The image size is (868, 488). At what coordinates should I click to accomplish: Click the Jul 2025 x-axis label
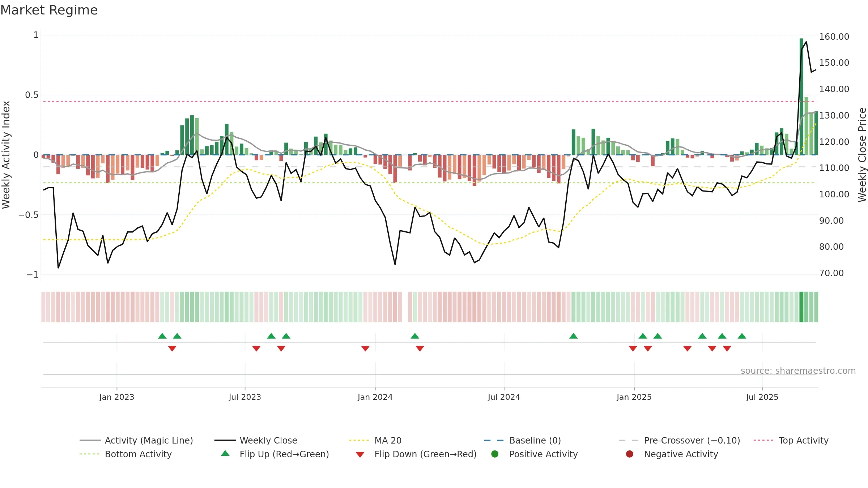[x=762, y=397]
